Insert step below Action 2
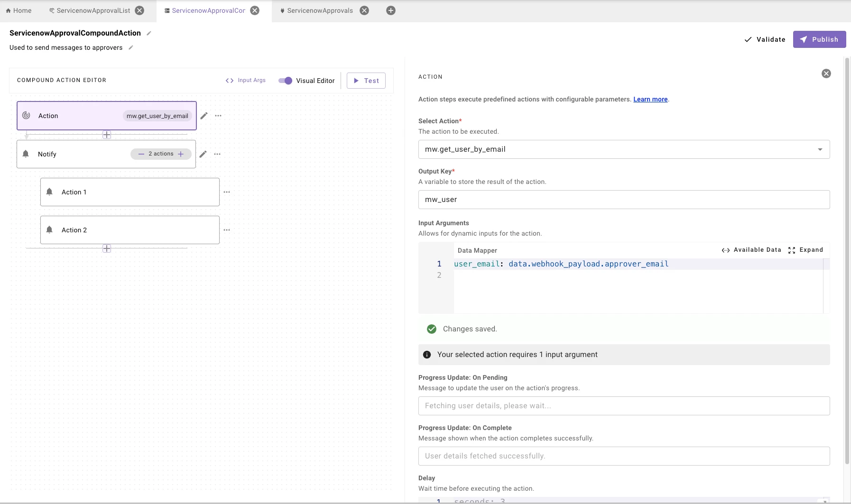The height and width of the screenshot is (504, 851). pos(107,249)
